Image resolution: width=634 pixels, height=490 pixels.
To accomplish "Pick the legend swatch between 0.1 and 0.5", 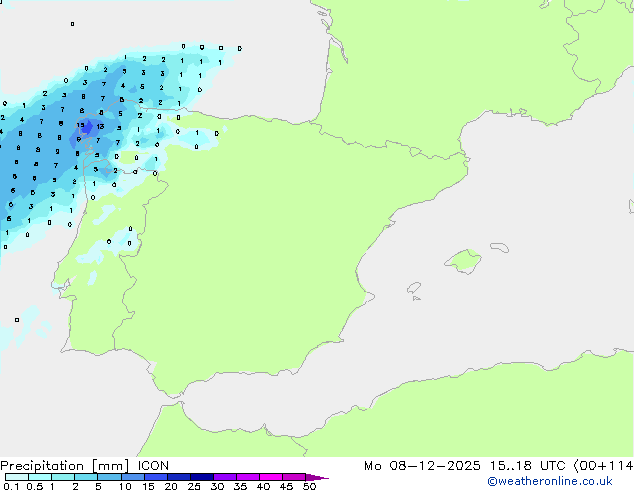I will pyautogui.click(x=17, y=477).
